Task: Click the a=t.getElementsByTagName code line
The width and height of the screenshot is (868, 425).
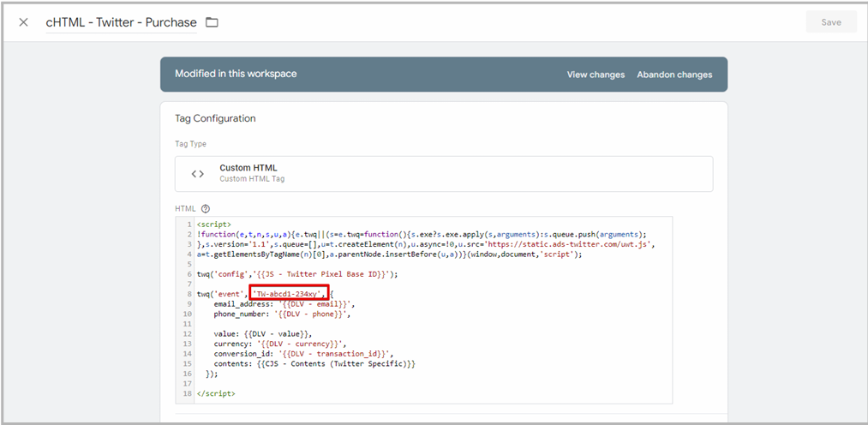Action: coord(389,254)
